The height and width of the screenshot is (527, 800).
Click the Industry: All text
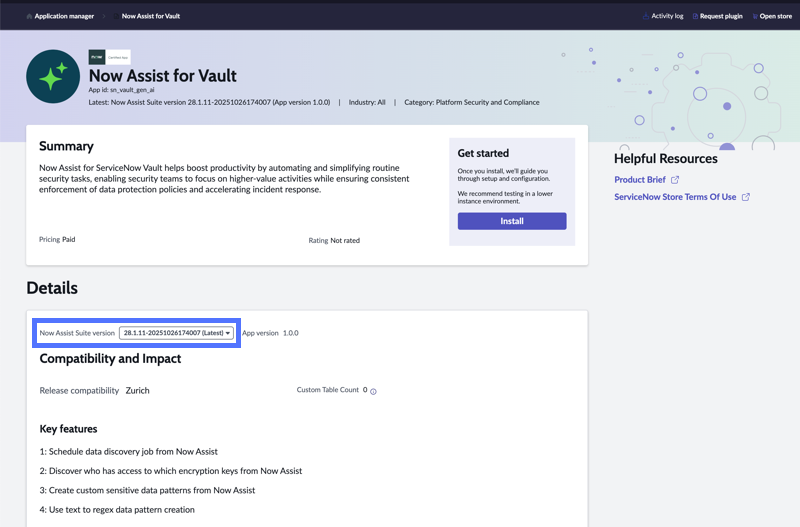point(367,103)
